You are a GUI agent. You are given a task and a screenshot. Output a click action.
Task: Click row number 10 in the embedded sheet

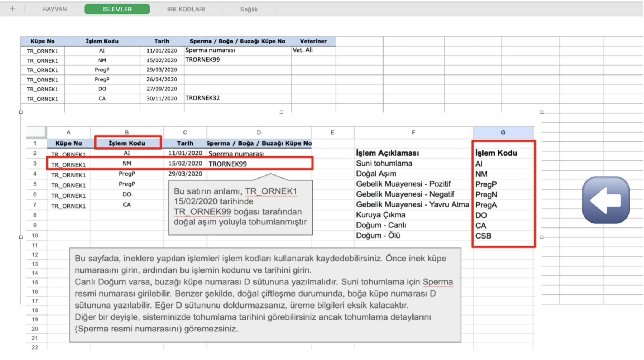coord(35,236)
